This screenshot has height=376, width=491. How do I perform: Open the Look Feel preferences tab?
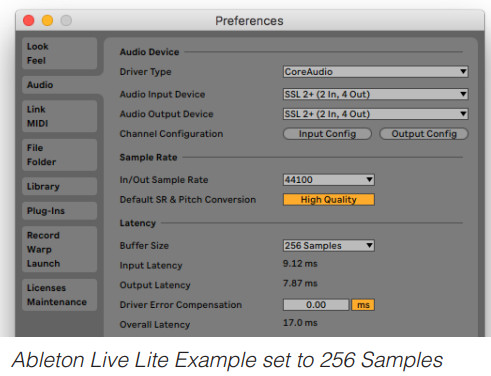pos(60,53)
